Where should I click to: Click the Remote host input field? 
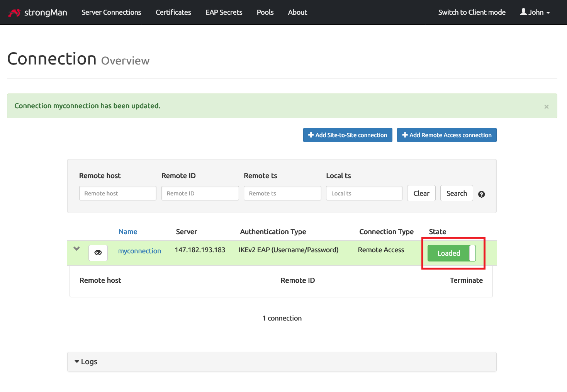click(117, 193)
